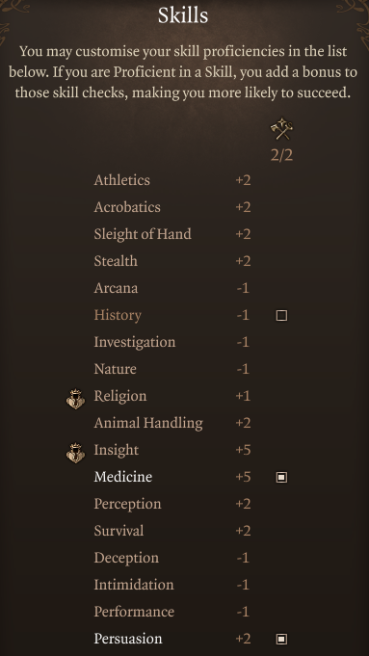Click the background emblem icon beside Religion
369x656 pixels.
pos(76,399)
